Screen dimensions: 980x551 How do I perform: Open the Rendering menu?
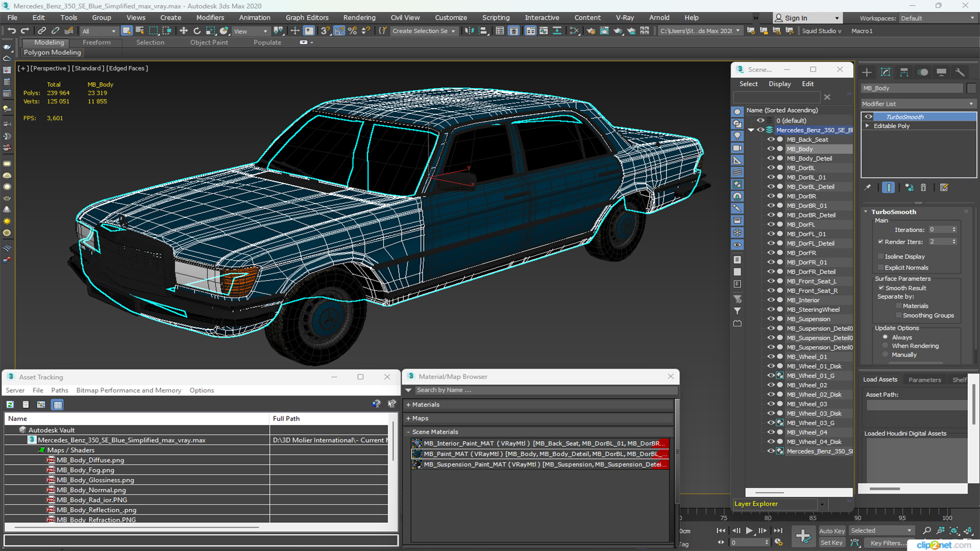pos(359,17)
